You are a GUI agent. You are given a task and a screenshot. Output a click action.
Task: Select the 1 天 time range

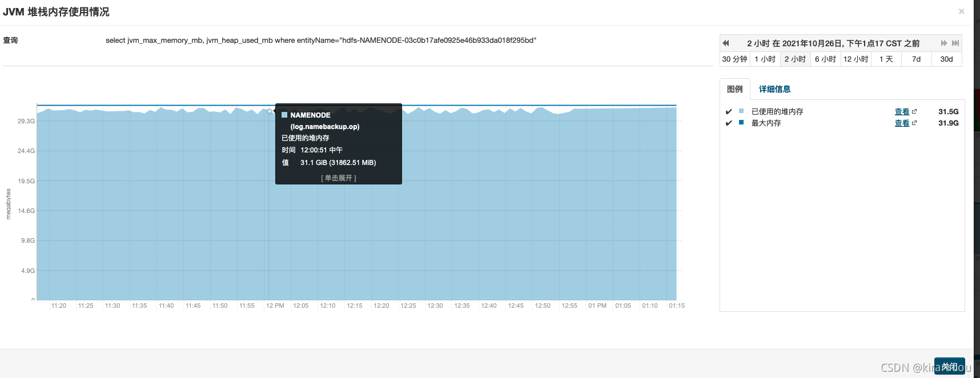coord(886,59)
